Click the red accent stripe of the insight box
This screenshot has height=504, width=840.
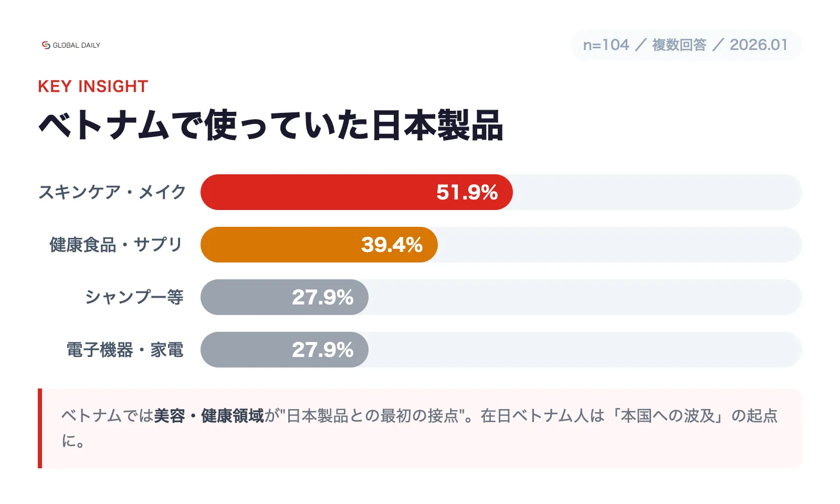[x=40, y=428]
